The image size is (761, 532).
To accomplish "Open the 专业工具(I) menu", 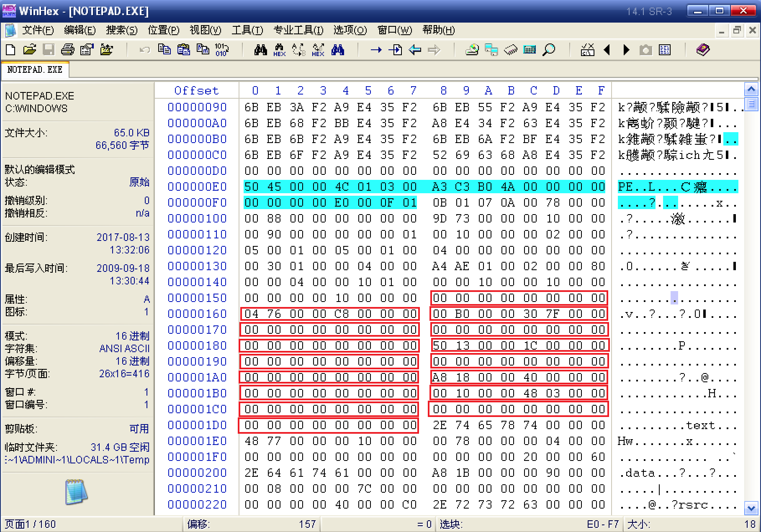I will (298, 30).
